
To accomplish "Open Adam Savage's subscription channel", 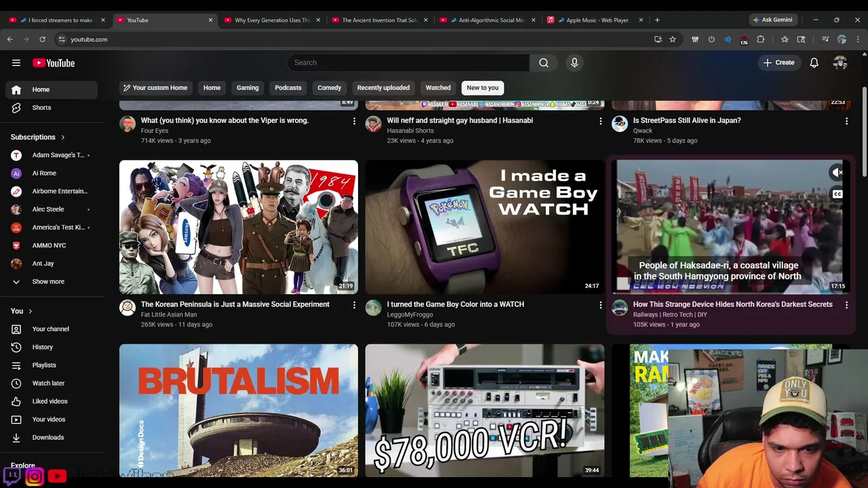I will click(x=52, y=155).
